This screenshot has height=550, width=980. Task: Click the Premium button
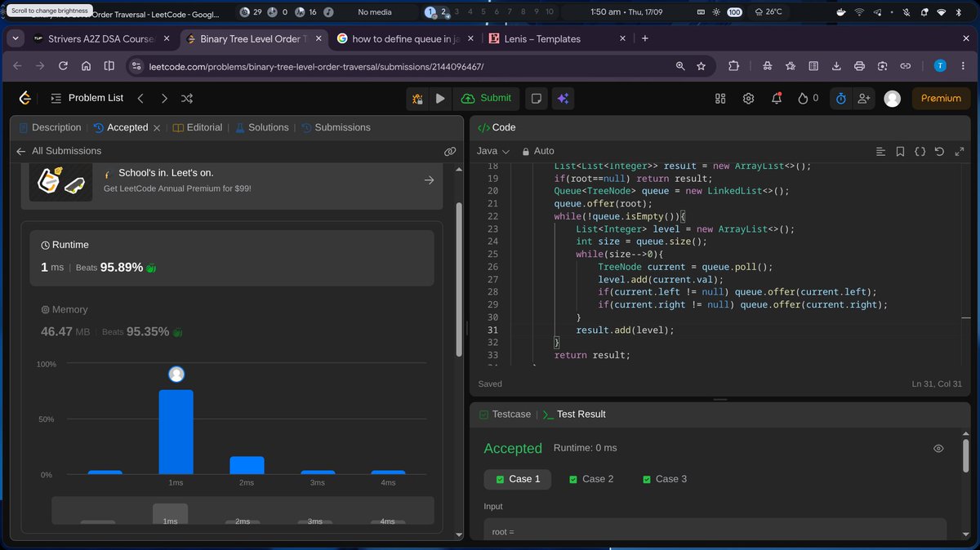[x=941, y=98]
